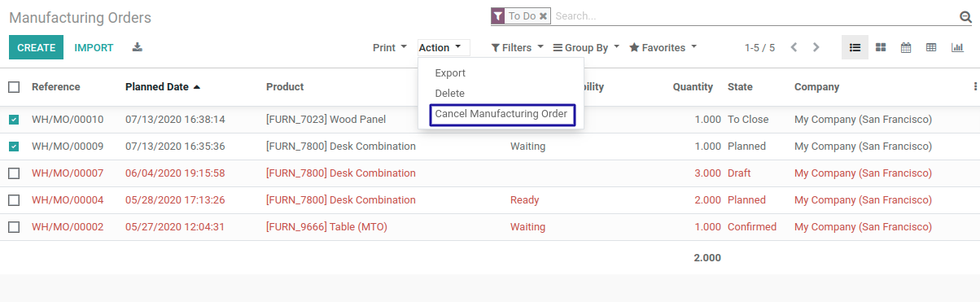This screenshot has height=302, width=980.
Task: Toggle the select-all header checkbox
Action: pyautogui.click(x=14, y=87)
